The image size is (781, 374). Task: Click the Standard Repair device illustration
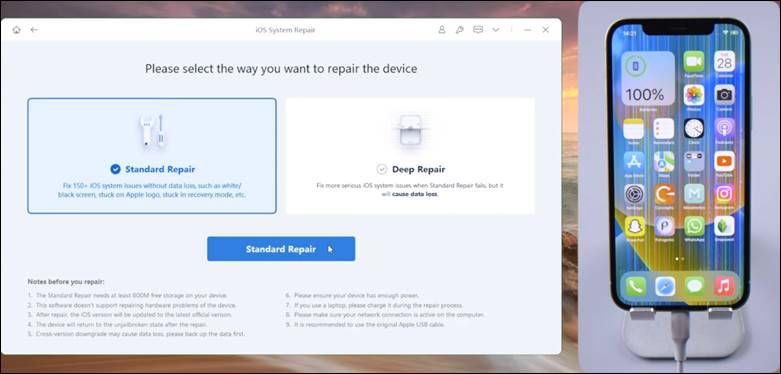[x=152, y=131]
